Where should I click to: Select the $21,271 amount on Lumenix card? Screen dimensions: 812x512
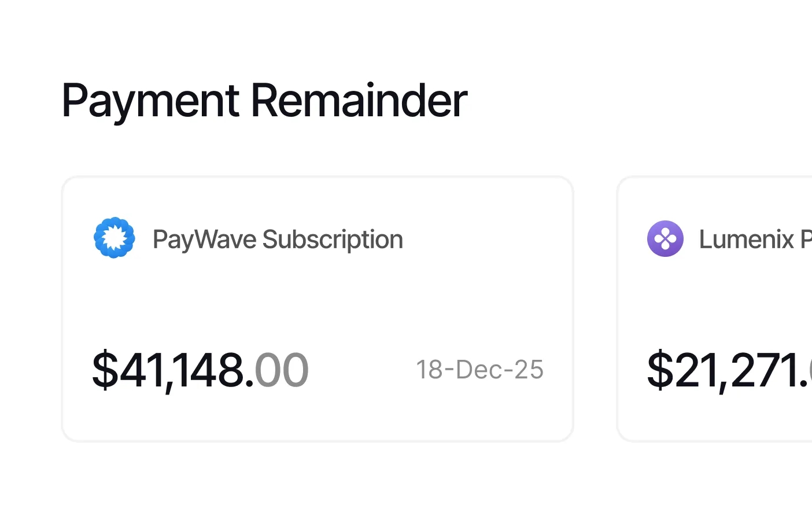[729, 370]
